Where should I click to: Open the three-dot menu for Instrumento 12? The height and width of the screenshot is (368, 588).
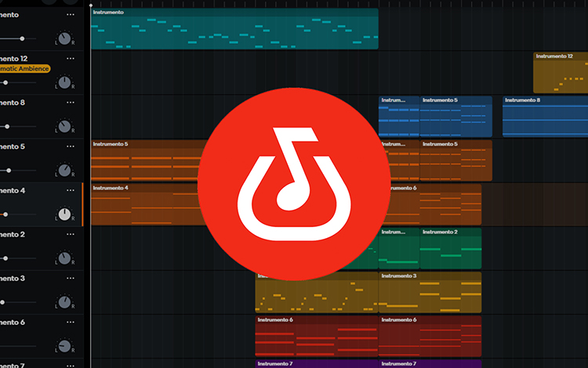click(71, 59)
